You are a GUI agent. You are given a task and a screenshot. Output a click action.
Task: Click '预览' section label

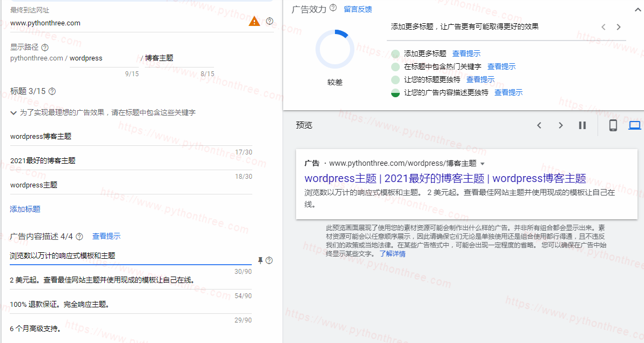click(304, 125)
